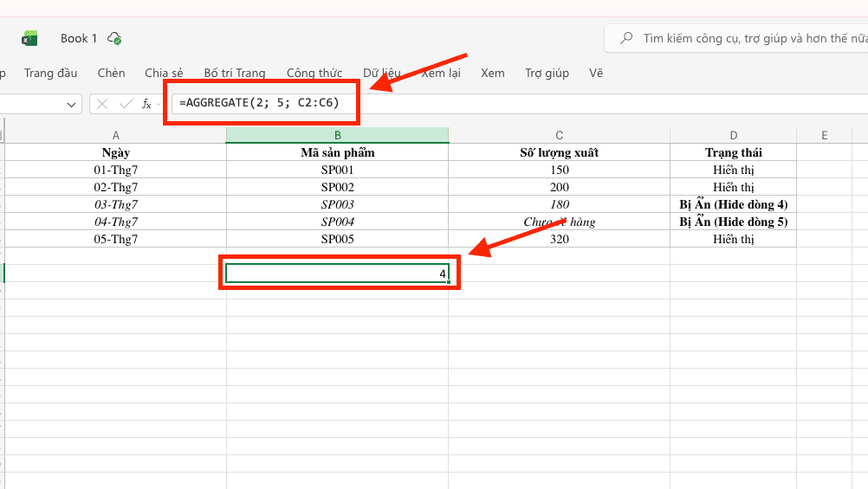Select cell containing 03-Thg7
Screen dimensions: 868x489
[x=116, y=204]
